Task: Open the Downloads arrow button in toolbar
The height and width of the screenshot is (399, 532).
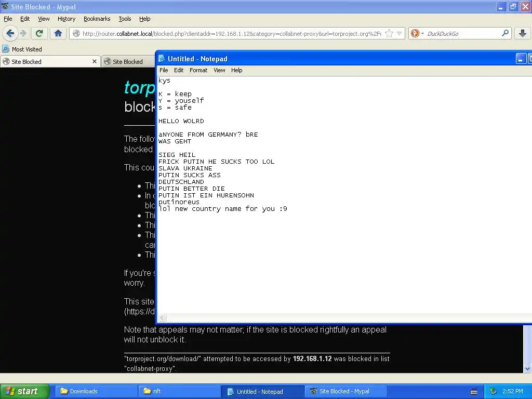Action: point(523,33)
